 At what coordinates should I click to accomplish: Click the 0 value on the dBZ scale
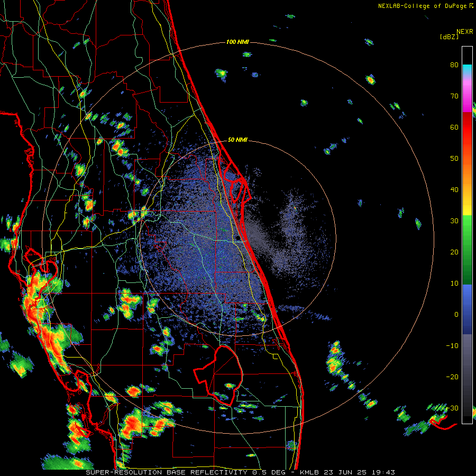click(x=456, y=315)
